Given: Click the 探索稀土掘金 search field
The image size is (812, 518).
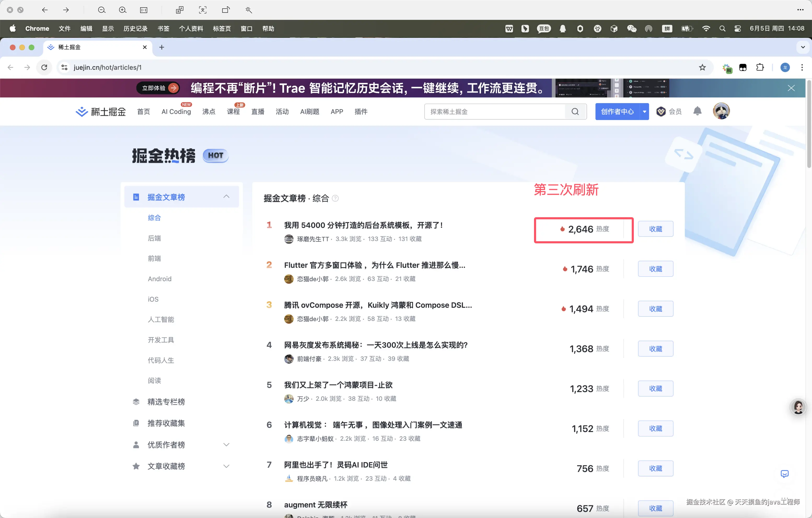Looking at the screenshot, I should tap(494, 111).
